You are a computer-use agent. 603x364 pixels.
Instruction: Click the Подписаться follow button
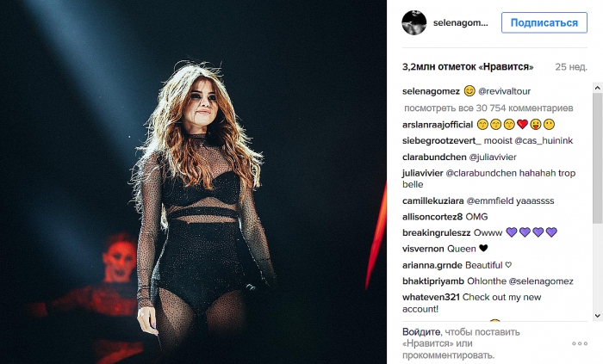(x=544, y=22)
